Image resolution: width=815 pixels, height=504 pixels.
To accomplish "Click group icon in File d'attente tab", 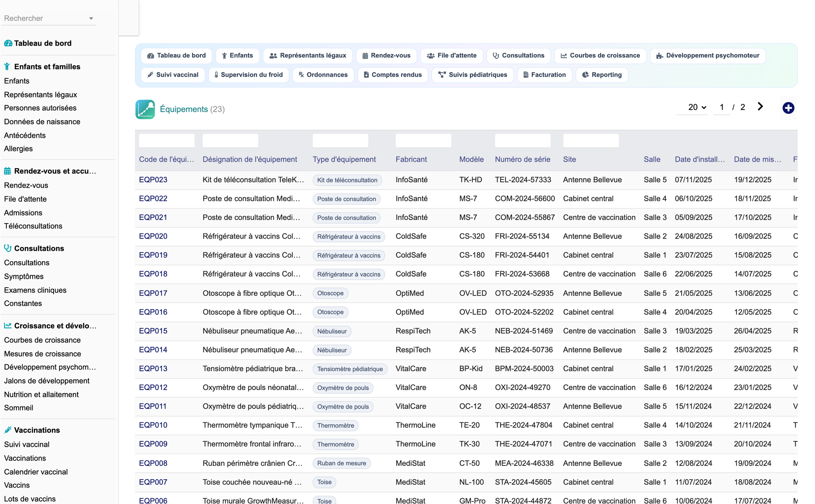I will pyautogui.click(x=431, y=56).
